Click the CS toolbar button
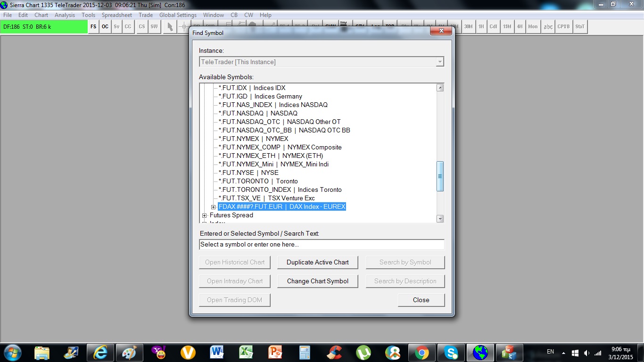 (142, 27)
